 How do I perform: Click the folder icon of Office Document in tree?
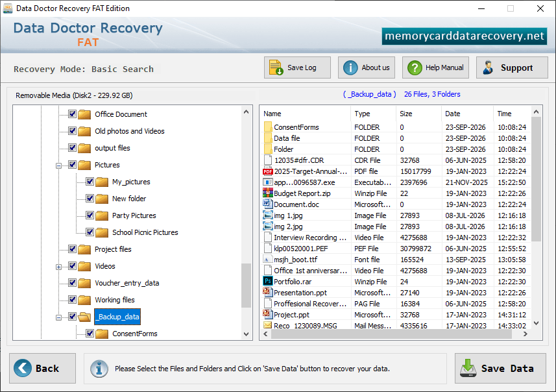pyautogui.click(x=84, y=114)
